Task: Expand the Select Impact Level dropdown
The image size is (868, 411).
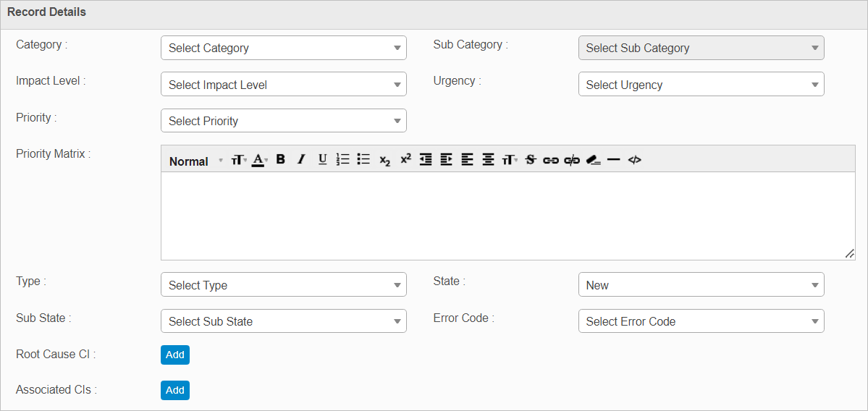Action: point(283,85)
